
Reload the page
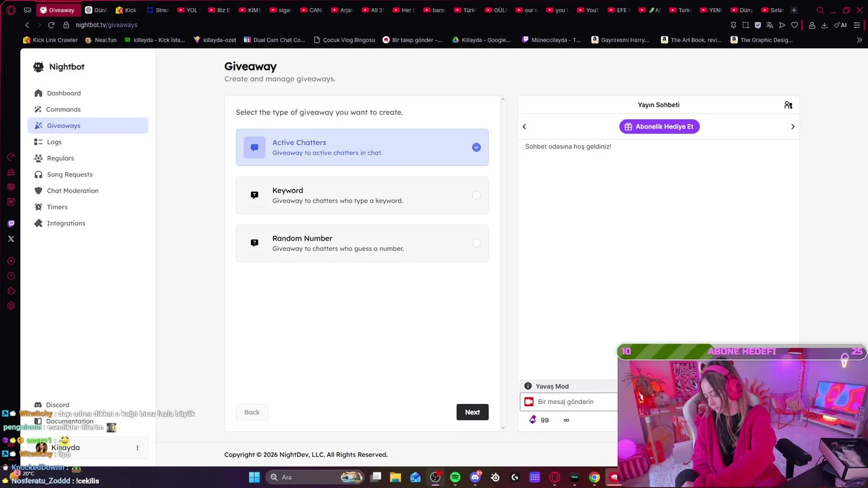click(x=51, y=25)
